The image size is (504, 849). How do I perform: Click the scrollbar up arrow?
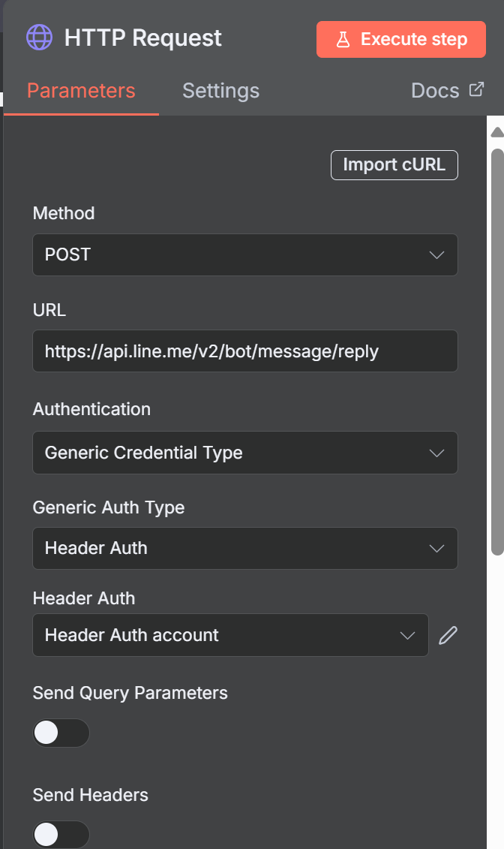pyautogui.click(x=496, y=133)
